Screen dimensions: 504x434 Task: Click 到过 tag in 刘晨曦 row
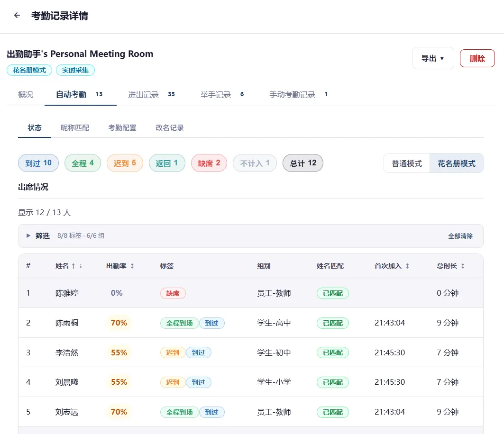198,382
